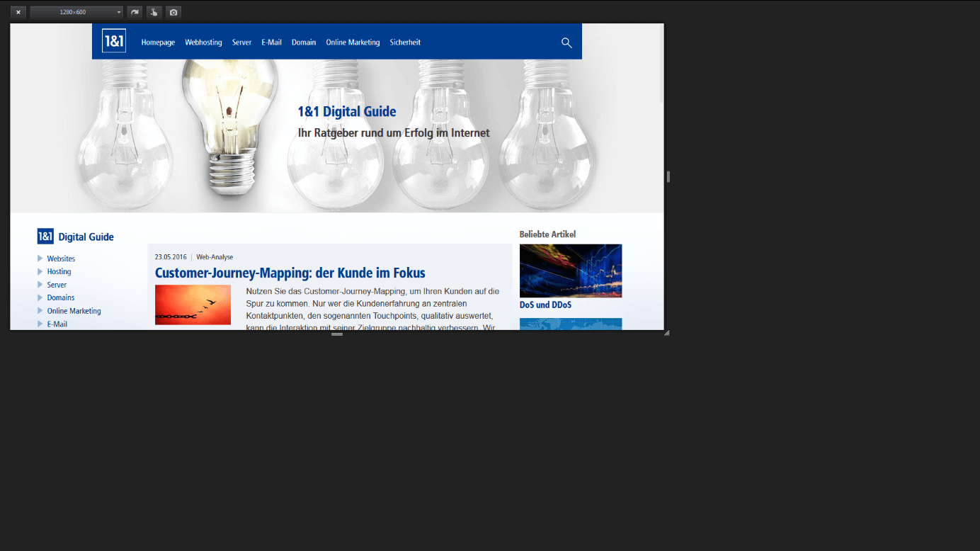Click the 1&1 Digital Guide sidebar logo
The width and height of the screenshot is (980, 551).
click(x=75, y=237)
